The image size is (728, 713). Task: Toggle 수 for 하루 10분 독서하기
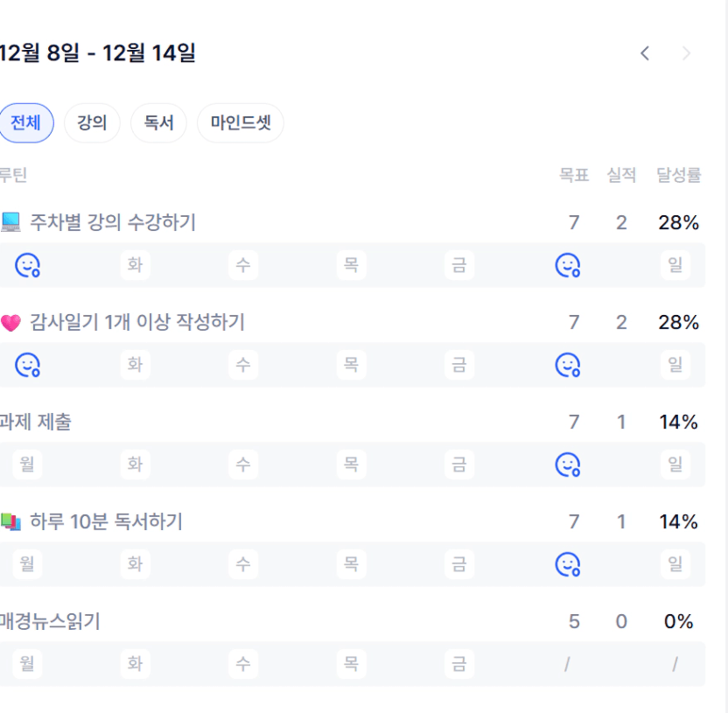point(243,564)
